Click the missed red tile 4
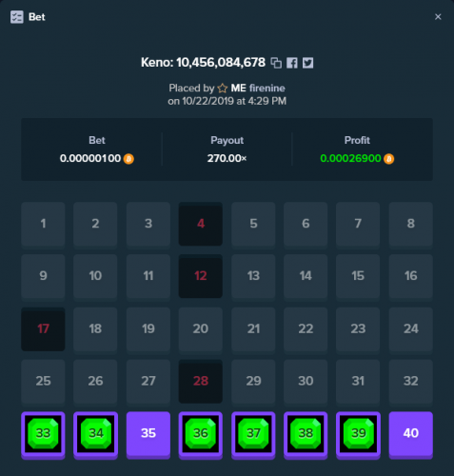The height and width of the screenshot is (476, 454). point(201,224)
